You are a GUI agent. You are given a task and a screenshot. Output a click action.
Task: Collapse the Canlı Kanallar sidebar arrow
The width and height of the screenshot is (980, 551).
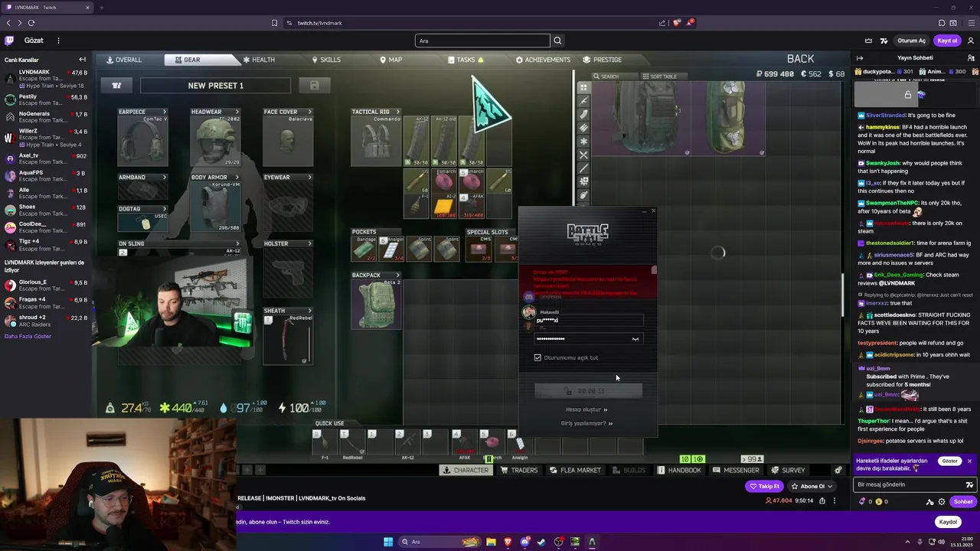82,60
